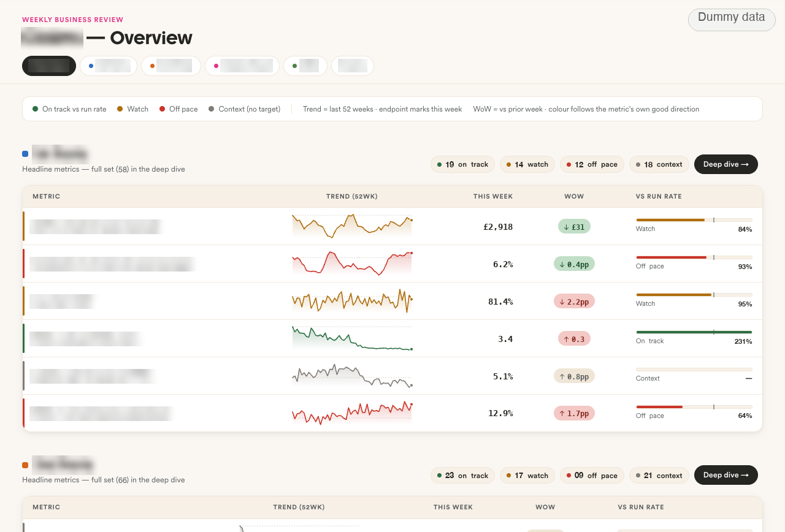Select "Context (no target)" in the legend
The width and height of the screenshot is (785, 532).
[x=244, y=109]
